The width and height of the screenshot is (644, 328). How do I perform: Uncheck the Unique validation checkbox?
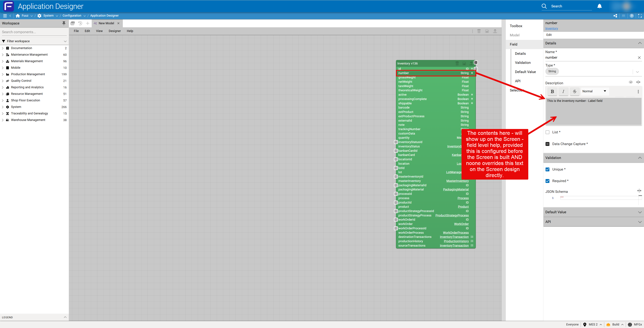[548, 169]
